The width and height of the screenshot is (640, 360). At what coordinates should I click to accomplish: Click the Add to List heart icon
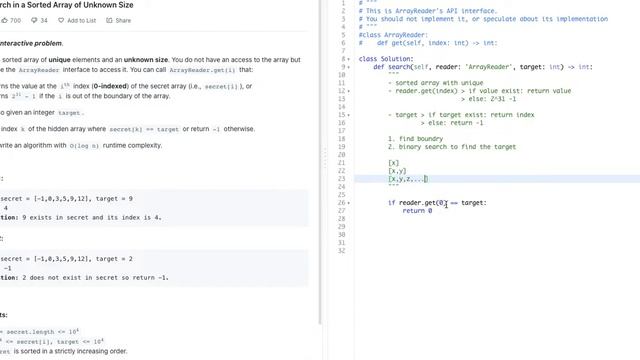pyautogui.click(x=61, y=20)
